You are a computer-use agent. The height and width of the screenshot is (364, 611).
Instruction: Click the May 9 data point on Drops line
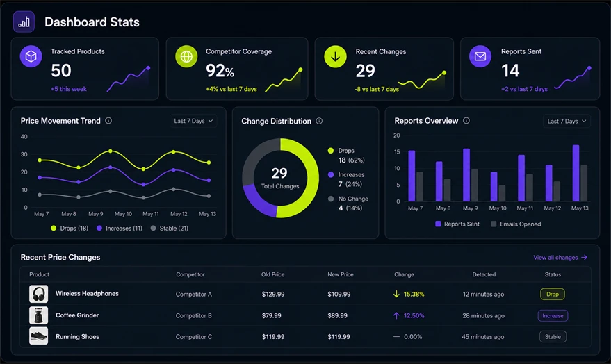[x=111, y=151]
